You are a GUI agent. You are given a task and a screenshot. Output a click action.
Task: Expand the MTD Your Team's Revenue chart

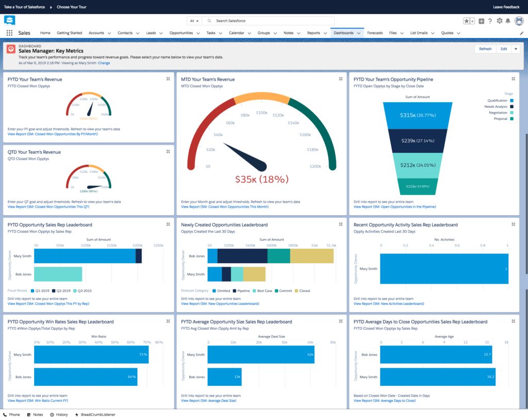pyautogui.click(x=341, y=79)
